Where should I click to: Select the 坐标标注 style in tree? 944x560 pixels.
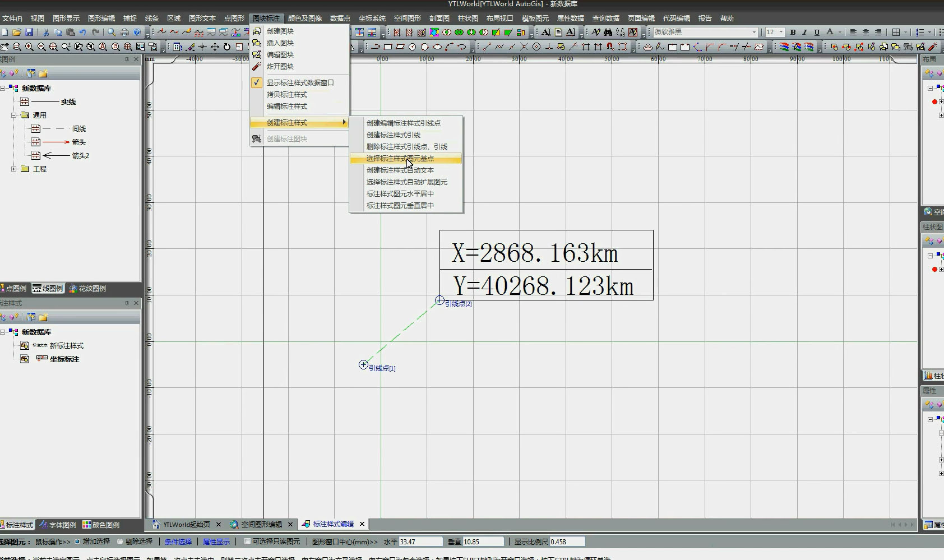click(64, 359)
